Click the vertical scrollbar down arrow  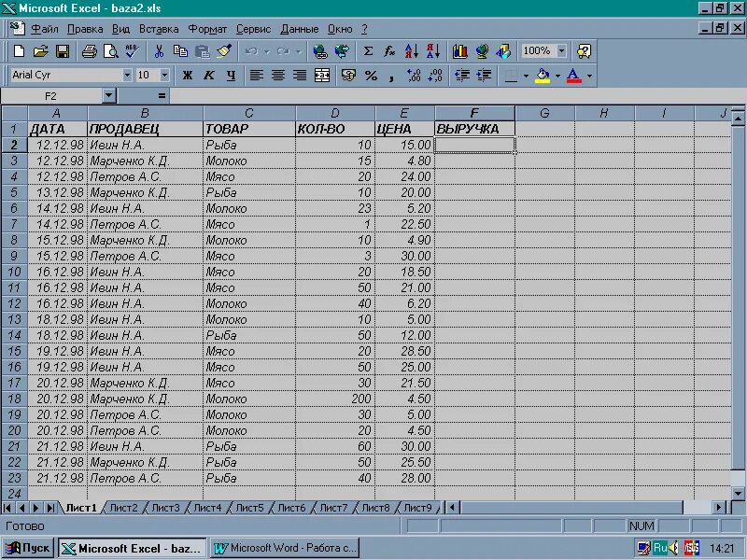pos(738,494)
